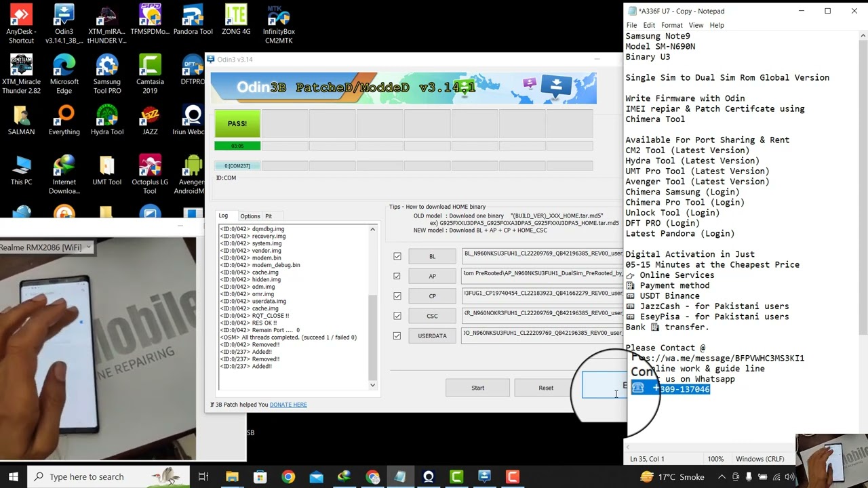The image size is (868, 488).
Task: Open the AnyDesk shortcut desktop icon
Action: pos(21,24)
